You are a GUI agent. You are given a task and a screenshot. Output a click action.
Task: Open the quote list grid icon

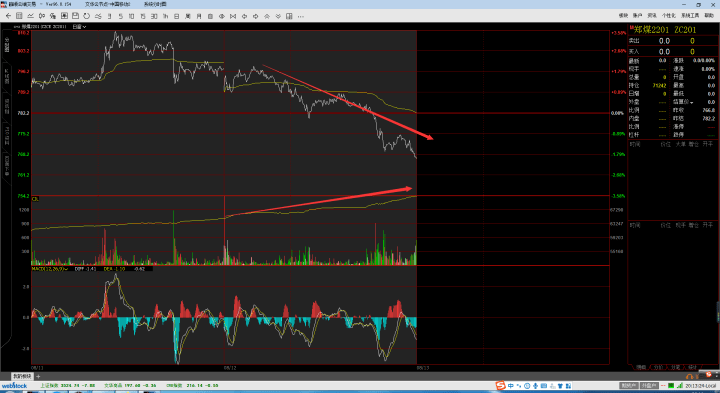click(19, 16)
